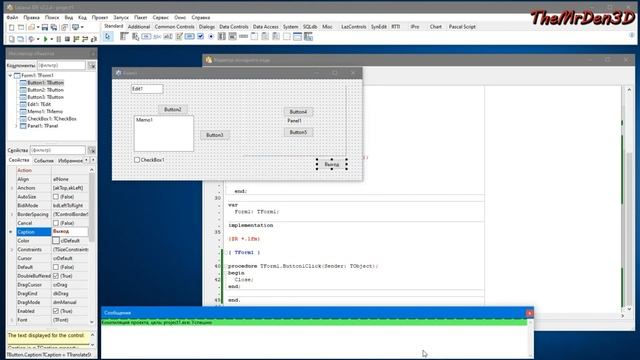Select Button2 on the form designer
The height and width of the screenshot is (360, 640).
click(x=173, y=109)
